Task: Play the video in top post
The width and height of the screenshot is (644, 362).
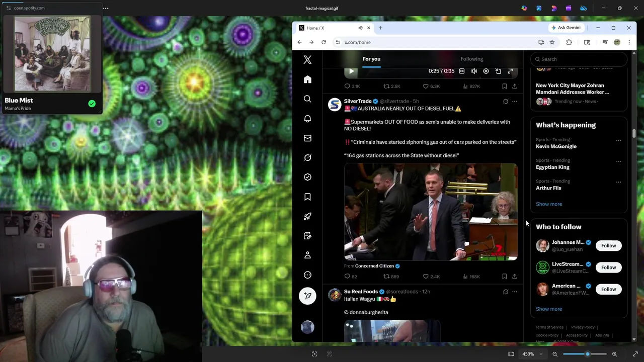Action: coord(351,71)
